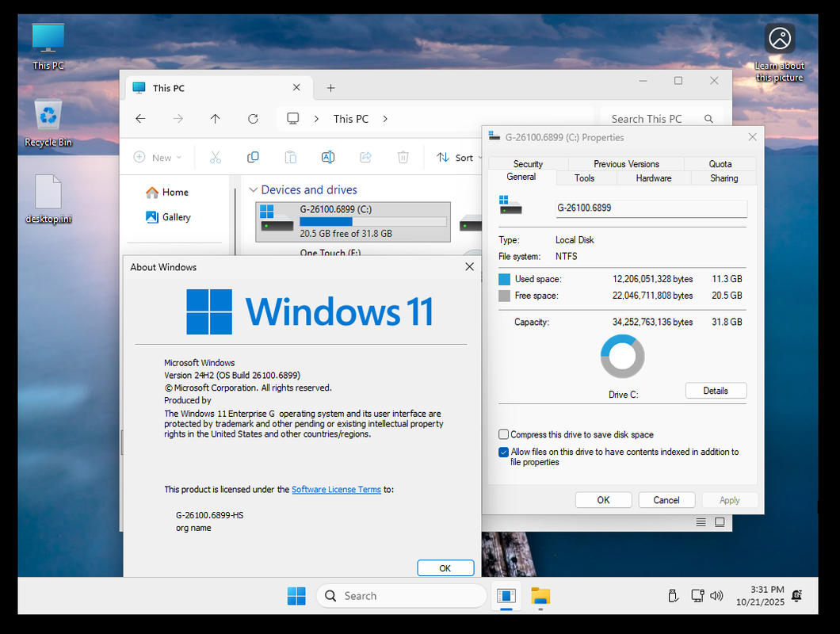840x634 pixels.
Task: Click Cancel in the Properties dialog
Action: 666,500
